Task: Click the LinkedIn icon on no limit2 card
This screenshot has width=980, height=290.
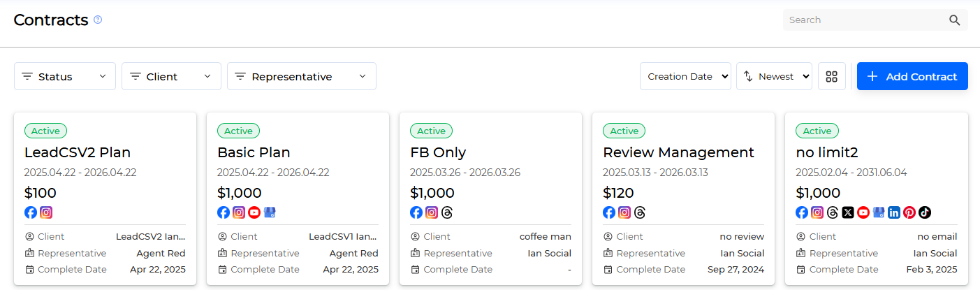Action: pos(894,212)
